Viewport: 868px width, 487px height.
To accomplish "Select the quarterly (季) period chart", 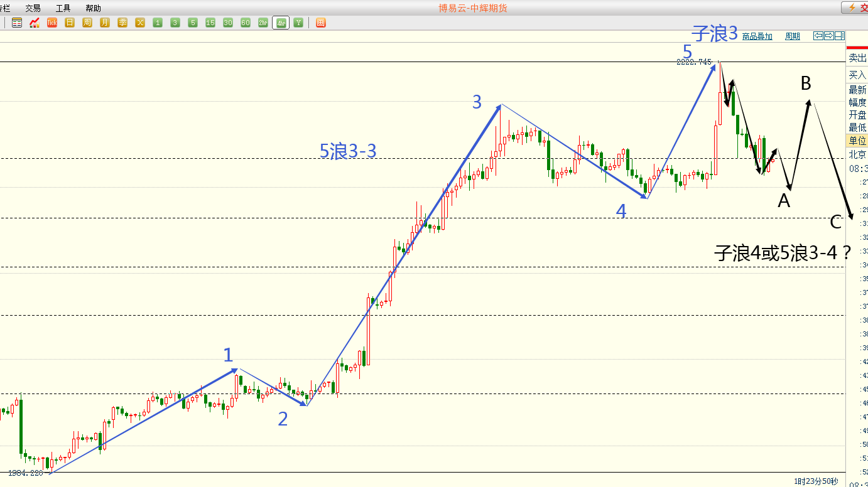I will tap(122, 23).
